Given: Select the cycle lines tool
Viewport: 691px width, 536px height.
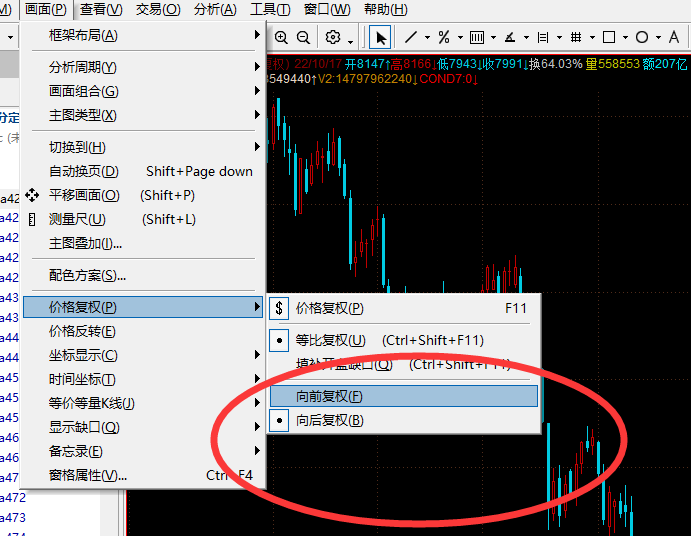Looking at the screenshot, I should pos(477,37).
